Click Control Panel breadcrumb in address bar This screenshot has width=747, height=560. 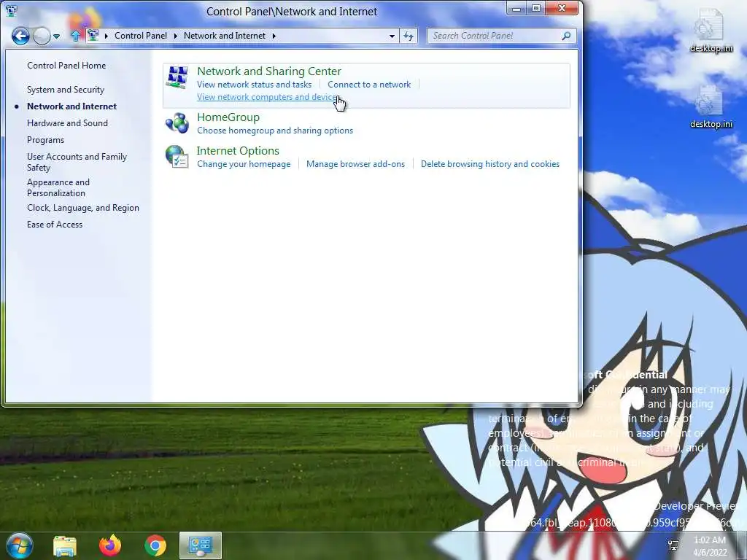pyautogui.click(x=141, y=36)
